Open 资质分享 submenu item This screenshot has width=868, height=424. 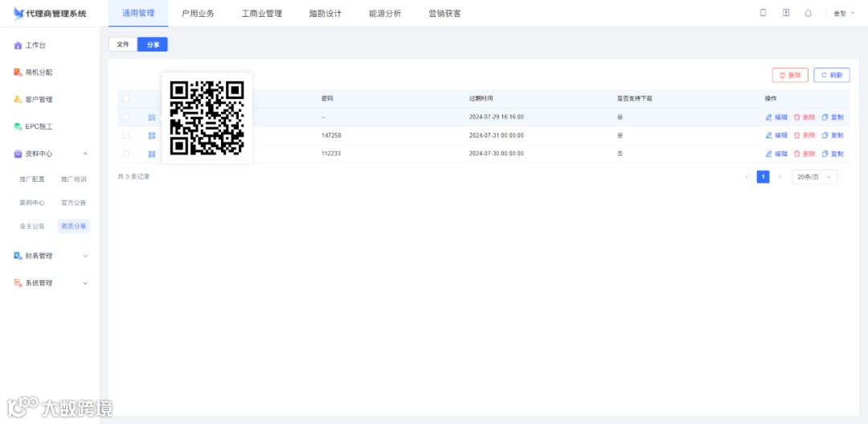click(x=74, y=226)
